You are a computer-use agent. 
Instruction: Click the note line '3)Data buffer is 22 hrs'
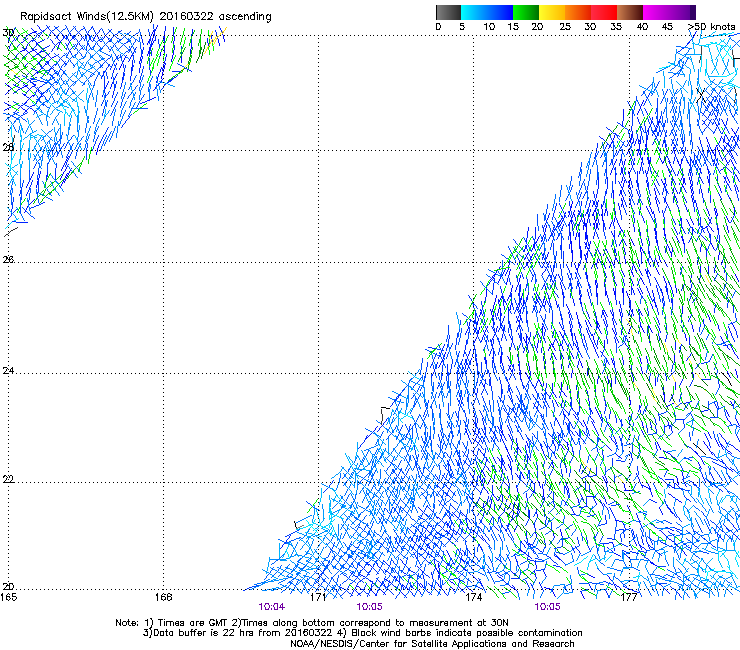(362, 633)
